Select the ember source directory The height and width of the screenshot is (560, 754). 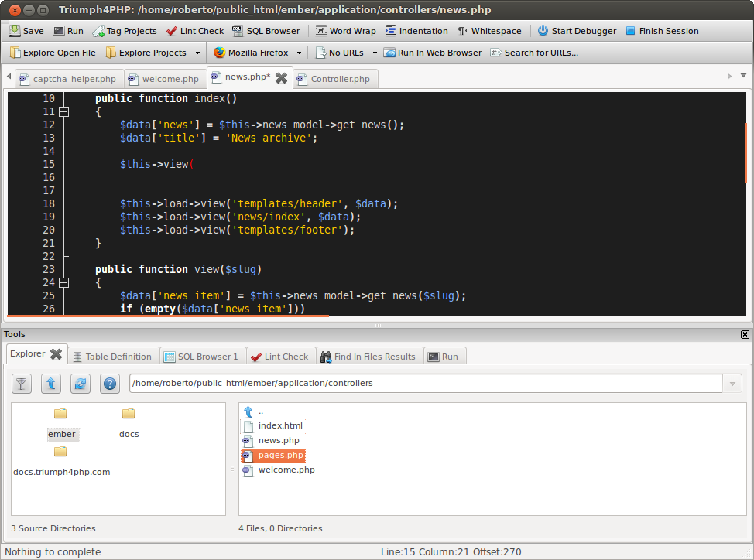62,424
